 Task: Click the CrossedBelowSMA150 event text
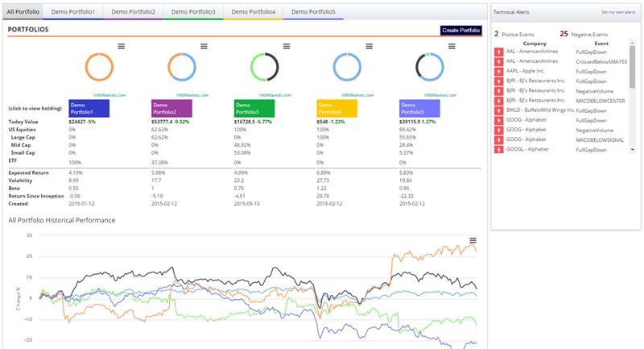coord(601,62)
